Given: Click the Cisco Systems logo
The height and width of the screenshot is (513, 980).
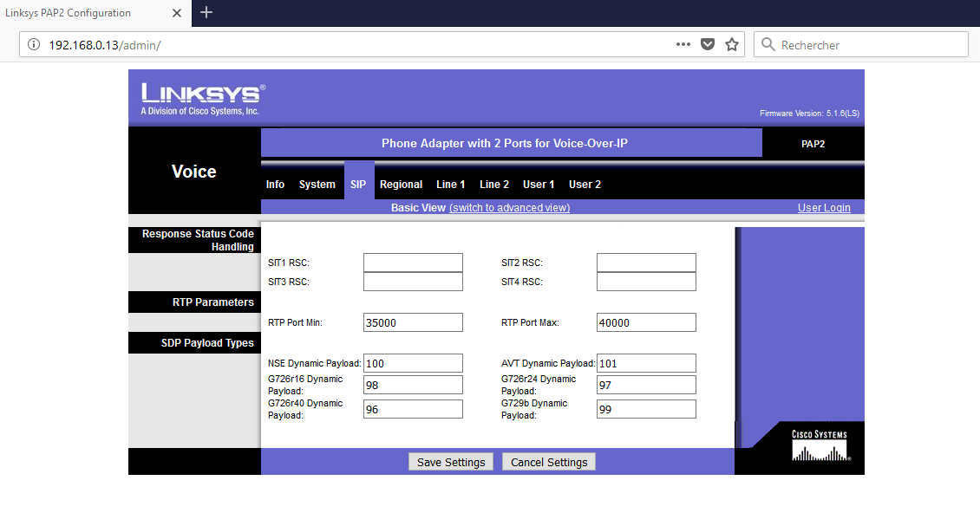Looking at the screenshot, I should click(820, 446).
